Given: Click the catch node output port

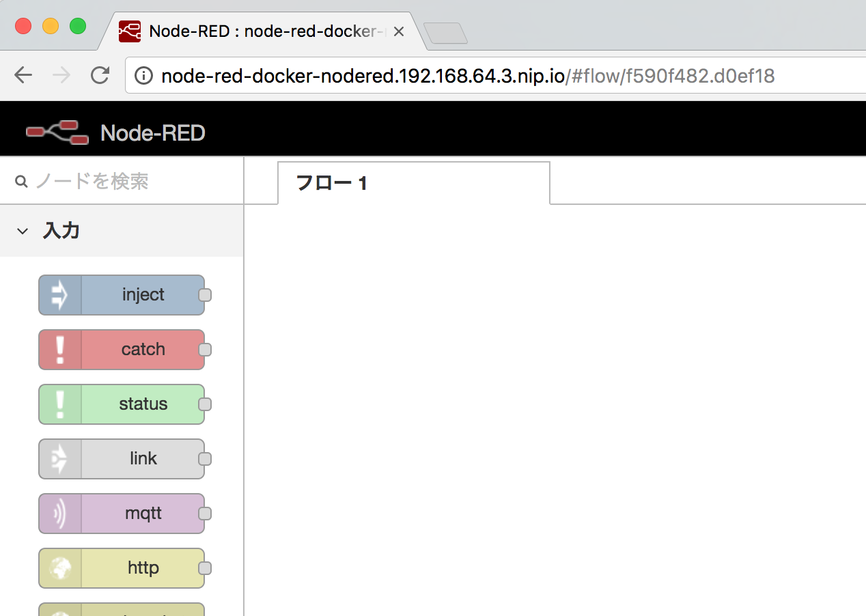Looking at the screenshot, I should 205,350.
